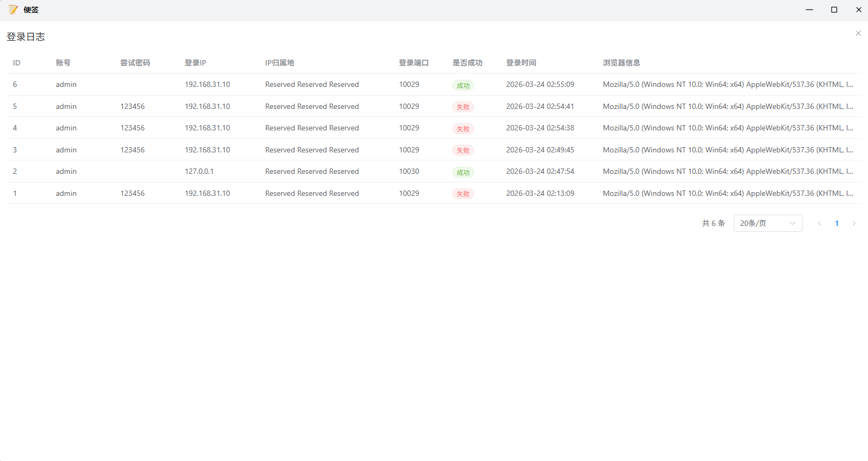This screenshot has width=868, height=461.
Task: Click admin account in row ID 2
Action: click(66, 171)
